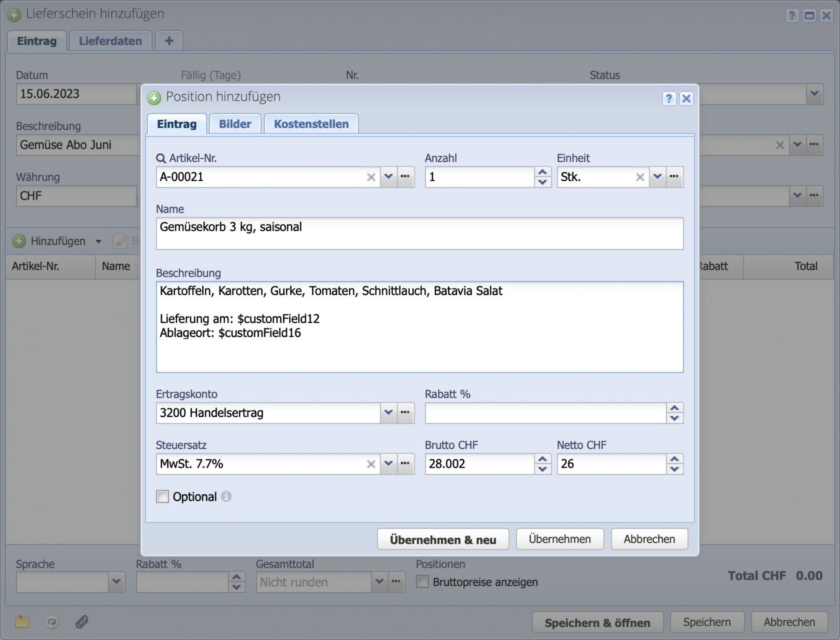This screenshot has width=840, height=640.
Task: Clear Artikel-Nr. using its X icon
Action: click(371, 177)
